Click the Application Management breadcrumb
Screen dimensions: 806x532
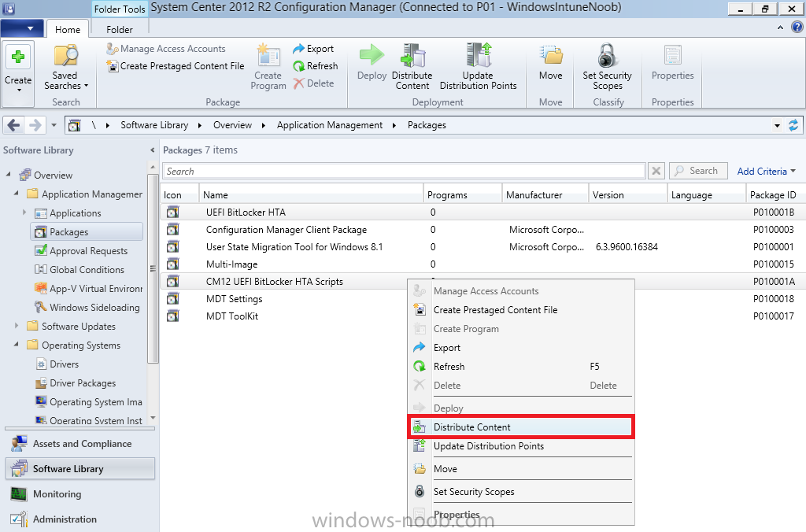click(x=330, y=125)
